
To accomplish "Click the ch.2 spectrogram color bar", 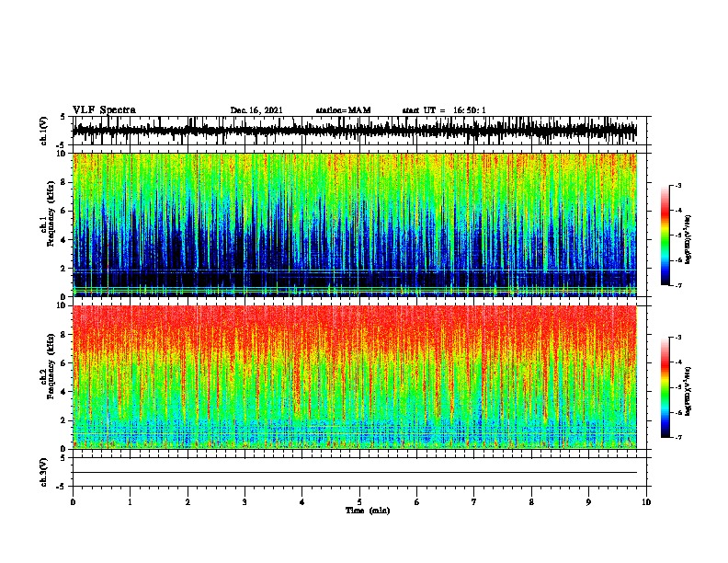I will pos(665,387).
